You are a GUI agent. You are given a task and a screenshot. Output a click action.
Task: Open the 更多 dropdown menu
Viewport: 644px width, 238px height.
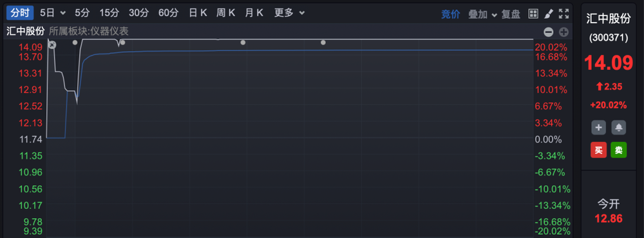[290, 13]
